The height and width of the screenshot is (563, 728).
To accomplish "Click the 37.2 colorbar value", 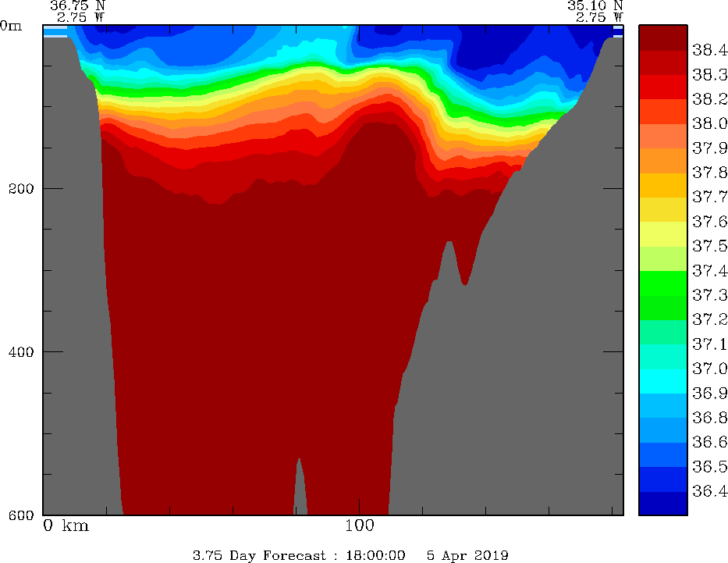I will coord(709,319).
